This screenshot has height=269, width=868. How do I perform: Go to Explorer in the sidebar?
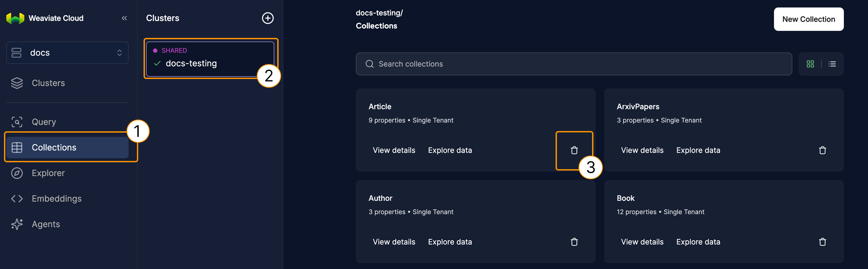click(48, 173)
